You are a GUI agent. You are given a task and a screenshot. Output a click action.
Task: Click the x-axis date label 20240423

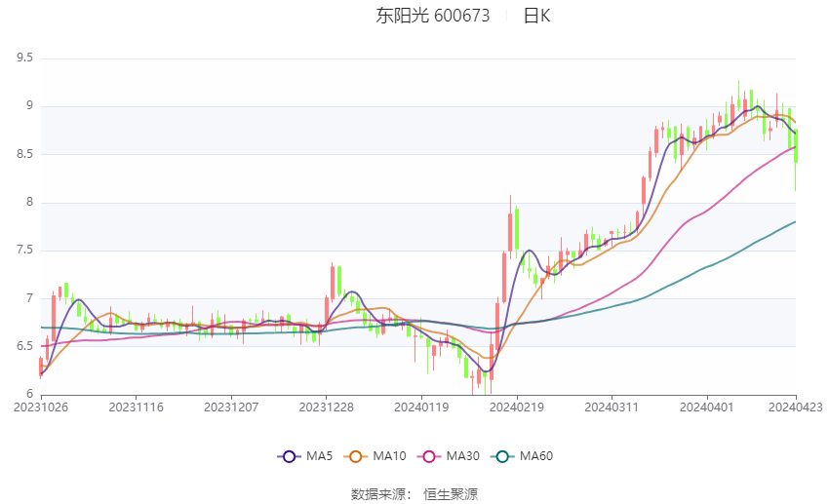(795, 407)
